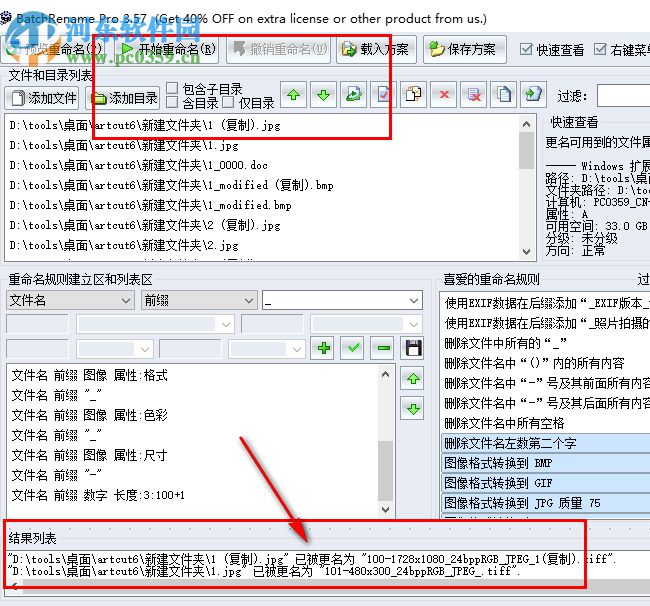Image resolution: width=650 pixels, height=606 pixels.
Task: Click rule list scrollbar down arrow
Action: click(386, 509)
